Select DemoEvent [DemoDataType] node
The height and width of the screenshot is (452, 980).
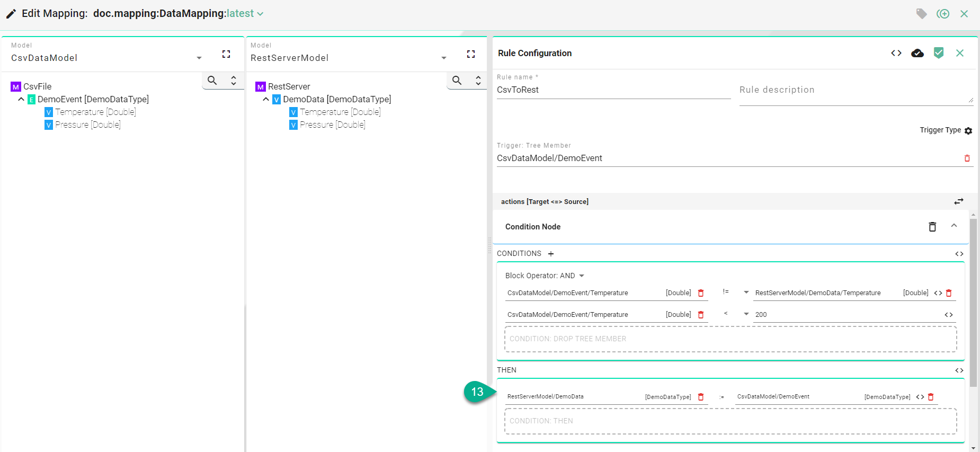[x=88, y=99]
